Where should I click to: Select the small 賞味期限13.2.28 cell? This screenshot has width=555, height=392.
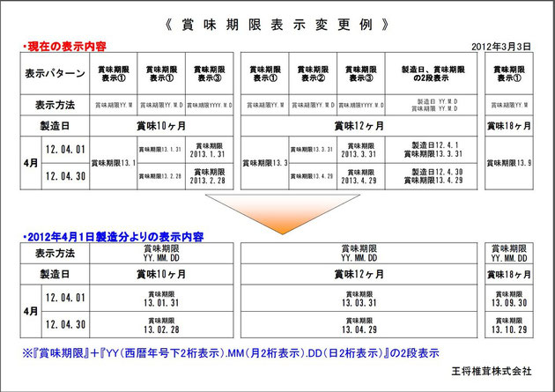pyautogui.click(x=161, y=176)
